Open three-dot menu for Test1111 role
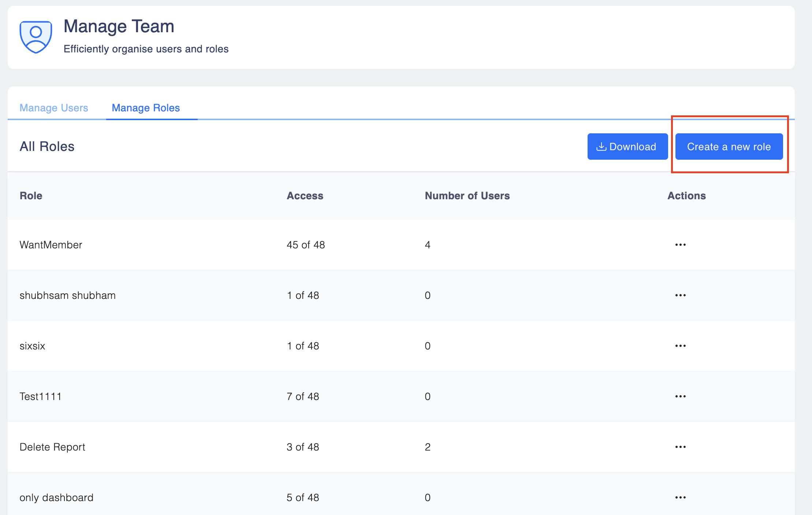 tap(680, 396)
